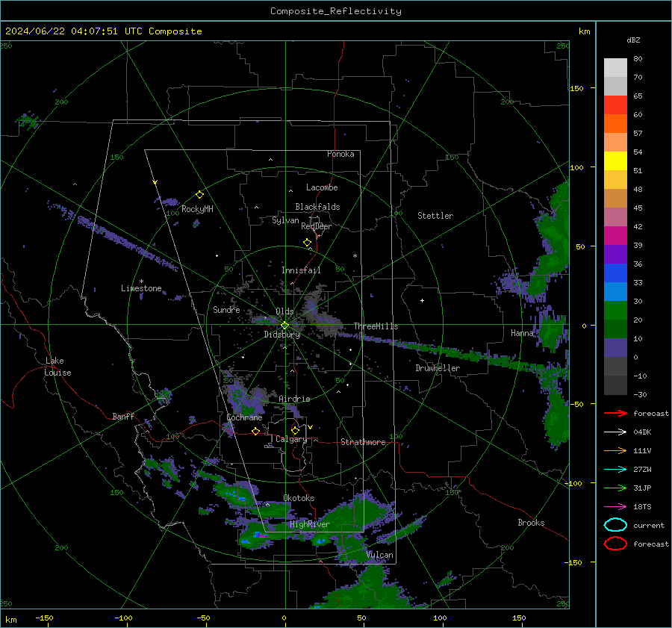Click the yellow diamond marker below RedDeer
Image resolution: width=672 pixels, height=628 pixels.
tap(307, 243)
